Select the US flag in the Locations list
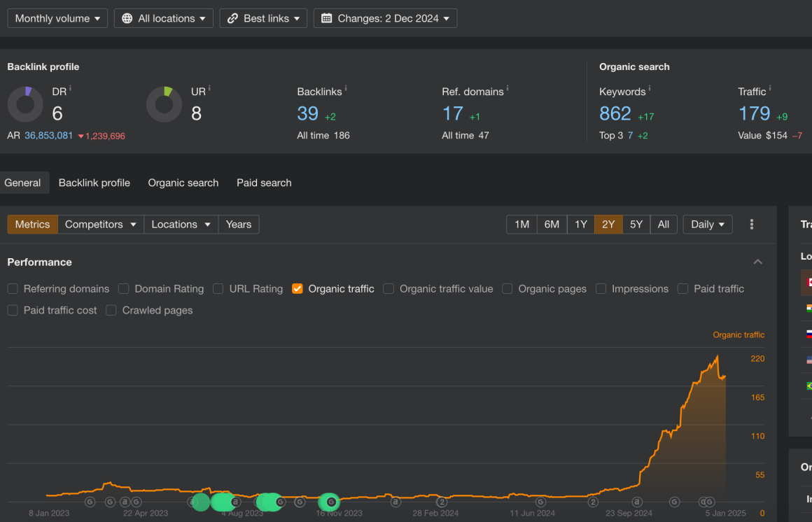Screen dimensions: 812x522 [x=808, y=360]
